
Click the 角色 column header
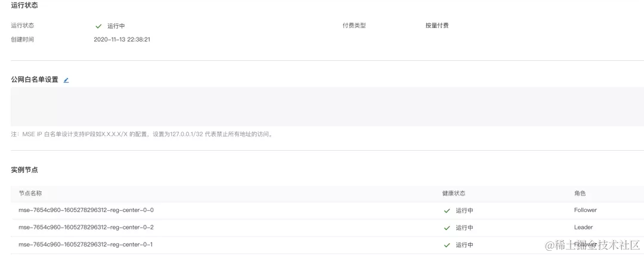pos(580,194)
